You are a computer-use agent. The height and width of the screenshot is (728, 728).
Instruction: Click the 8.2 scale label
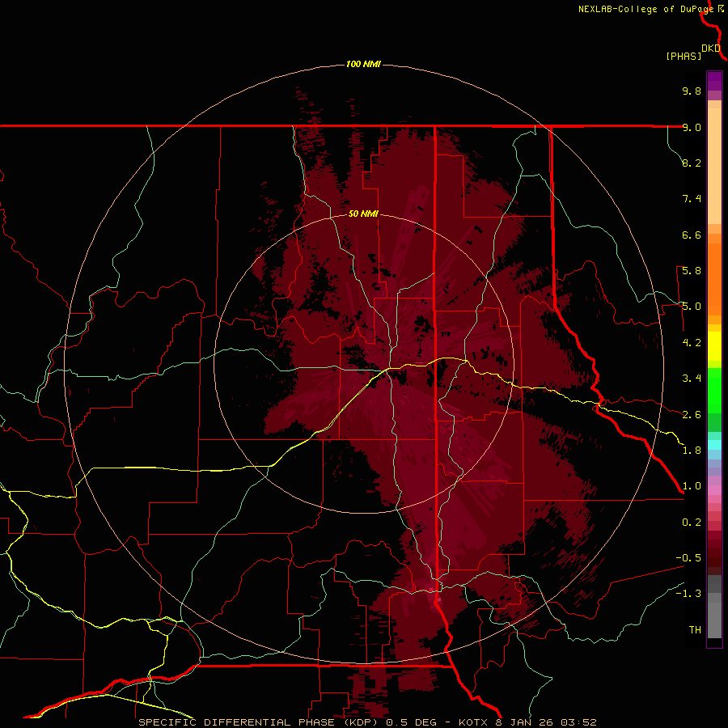coord(692,163)
